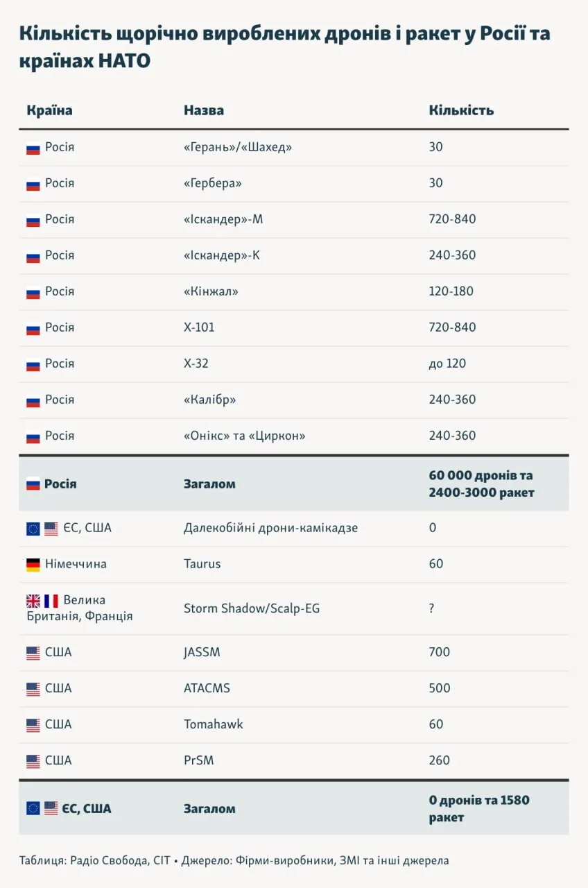Click the Russian flag in Росія Загалом row
588x888 pixels.
tap(33, 484)
